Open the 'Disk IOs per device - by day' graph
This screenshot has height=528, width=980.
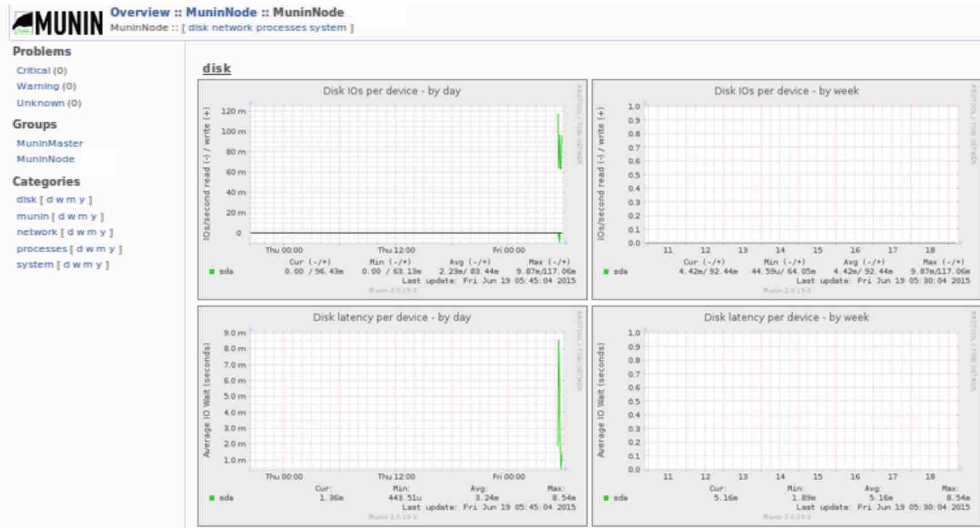coord(392,190)
